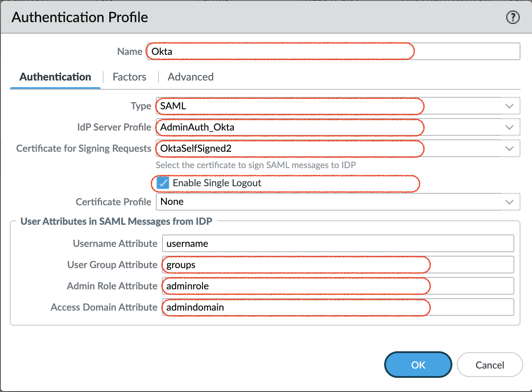Viewport: 532px width, 392px height.
Task: Open the Certificate Profile dropdown arrow
Action: (509, 202)
